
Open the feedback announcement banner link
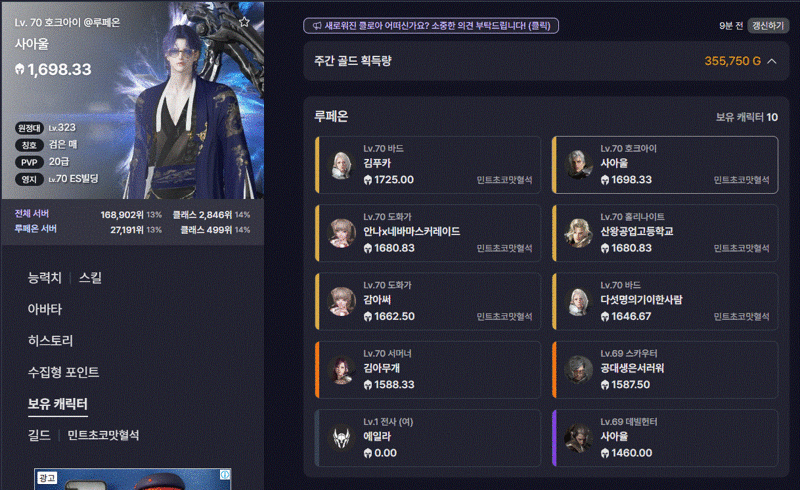(431, 26)
